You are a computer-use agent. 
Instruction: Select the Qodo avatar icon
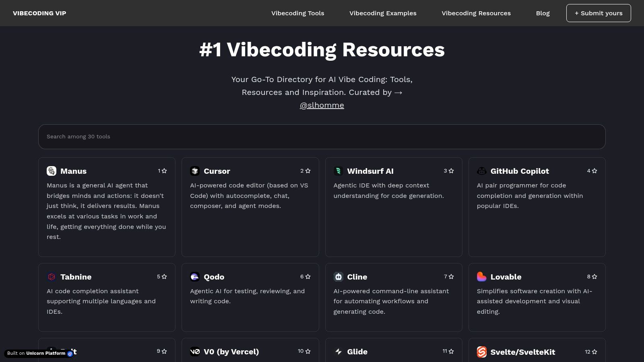[195, 277]
